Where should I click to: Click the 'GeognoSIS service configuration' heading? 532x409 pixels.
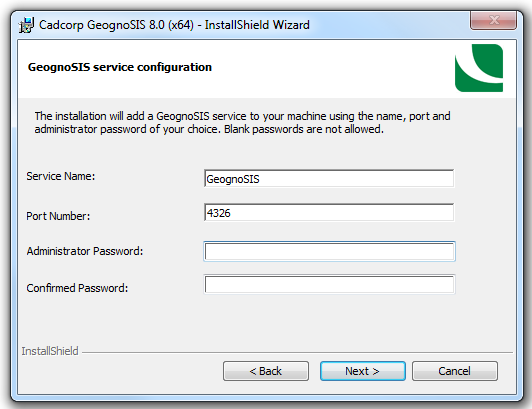point(120,67)
